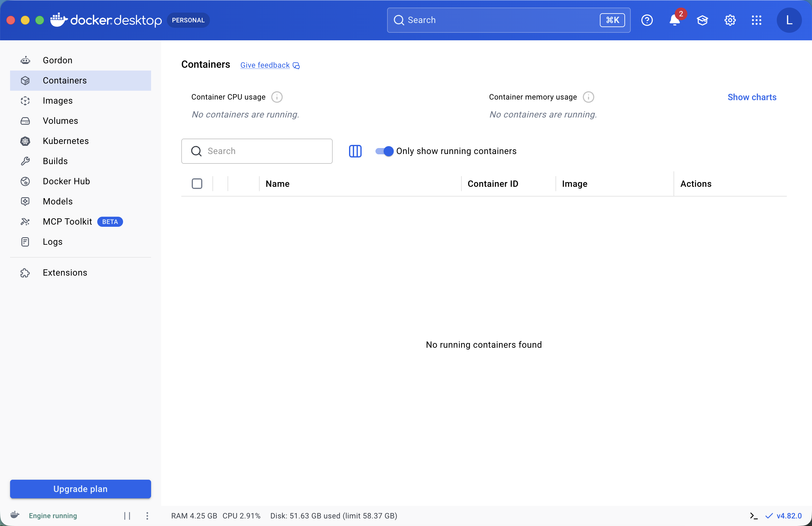Sort by the Name column header
Viewport: 812px width, 526px height.
(277, 184)
